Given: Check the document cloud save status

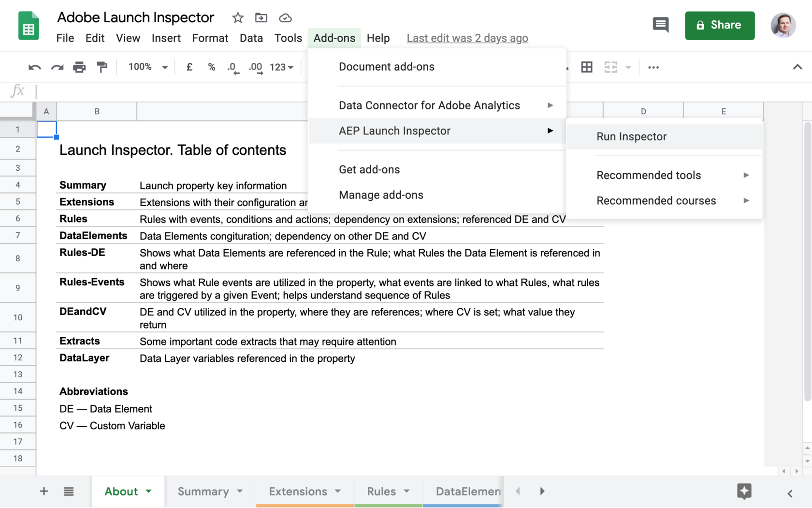Looking at the screenshot, I should click(x=285, y=17).
